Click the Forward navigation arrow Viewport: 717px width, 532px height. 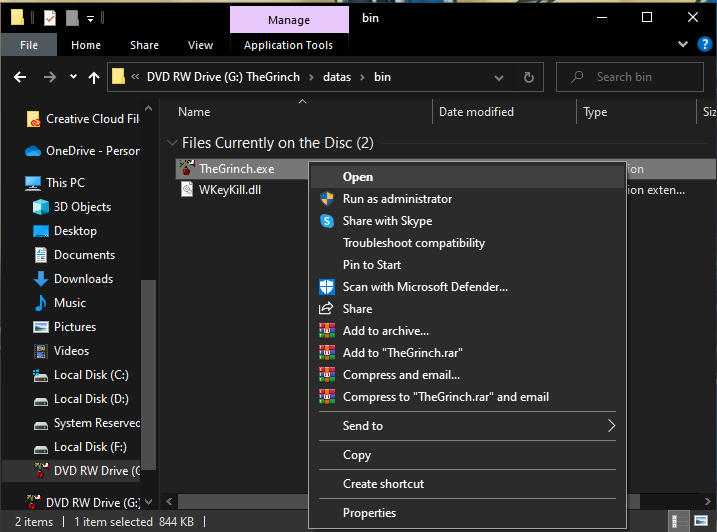49,77
